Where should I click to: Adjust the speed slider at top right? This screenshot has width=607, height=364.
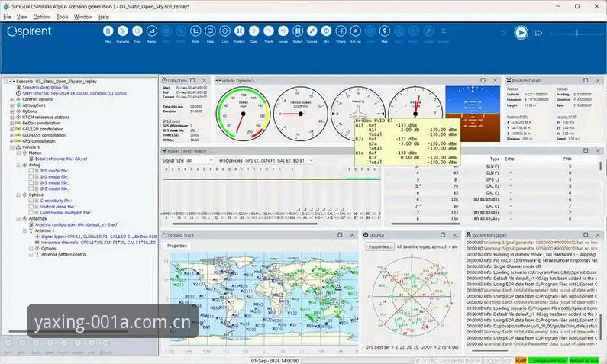[576, 33]
